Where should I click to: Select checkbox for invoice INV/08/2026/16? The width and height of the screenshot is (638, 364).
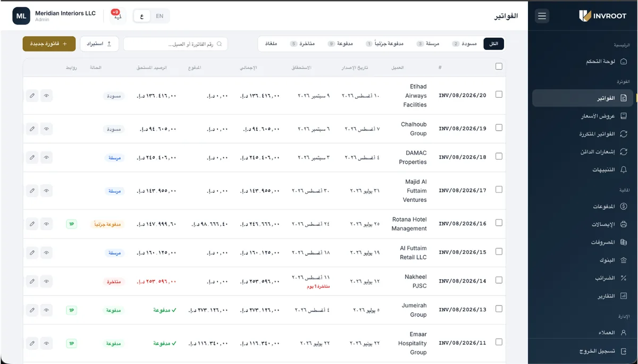tap(499, 223)
